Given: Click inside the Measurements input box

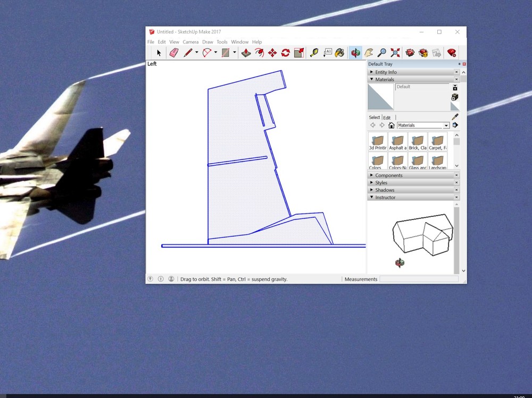Looking at the screenshot, I should pos(420,279).
